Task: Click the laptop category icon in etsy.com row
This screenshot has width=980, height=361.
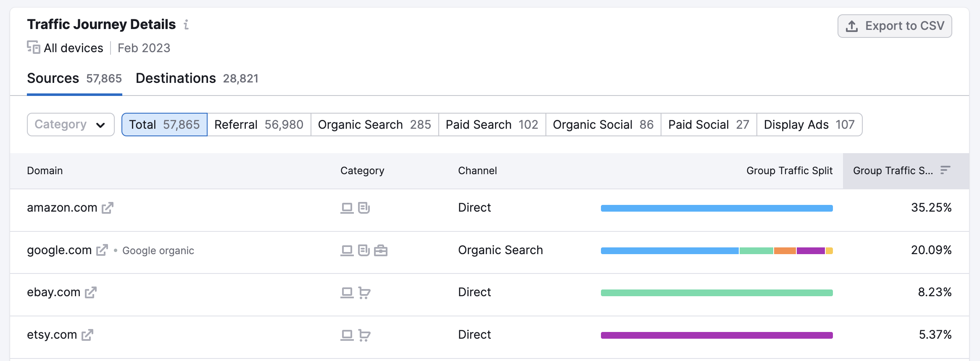Action: point(347,335)
